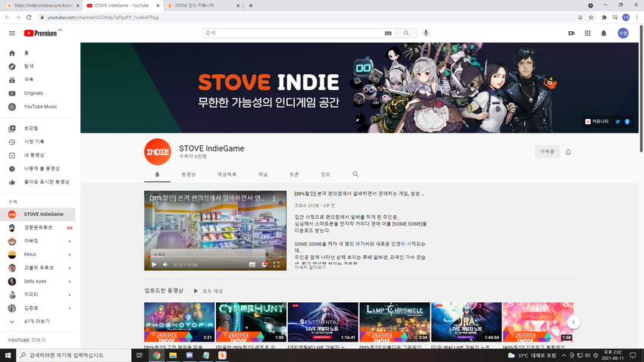The image size is (644, 362).
Task: Open STOVE IndieGame in subscriptions list
Action: 37,214
